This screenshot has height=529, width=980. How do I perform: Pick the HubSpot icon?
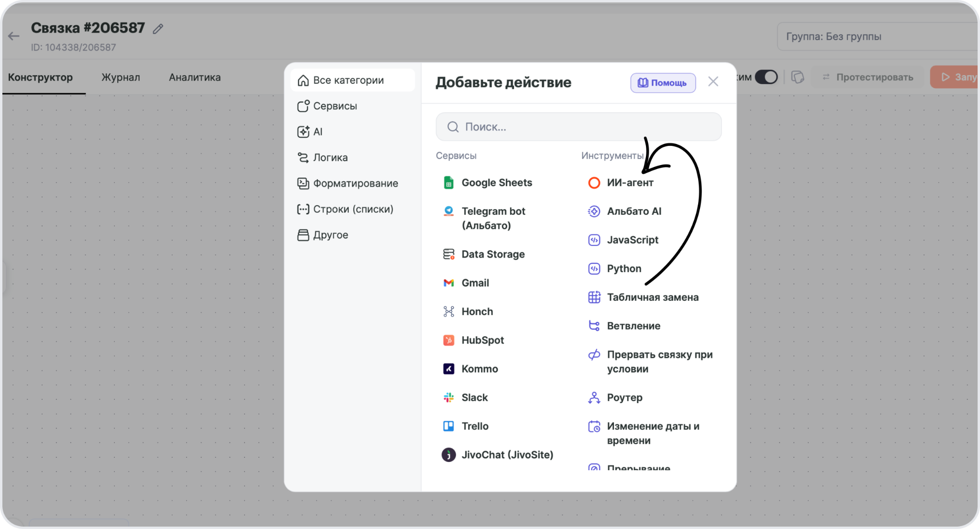(x=448, y=340)
